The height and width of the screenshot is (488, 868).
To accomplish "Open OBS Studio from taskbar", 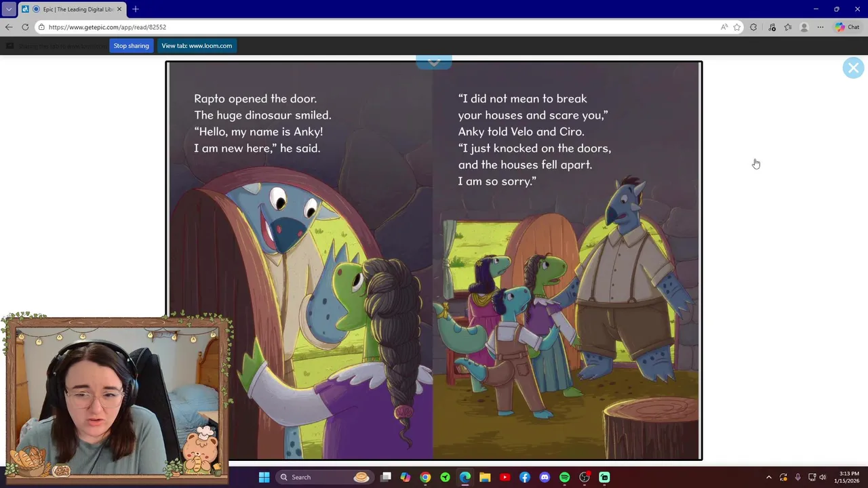I will coord(585,477).
